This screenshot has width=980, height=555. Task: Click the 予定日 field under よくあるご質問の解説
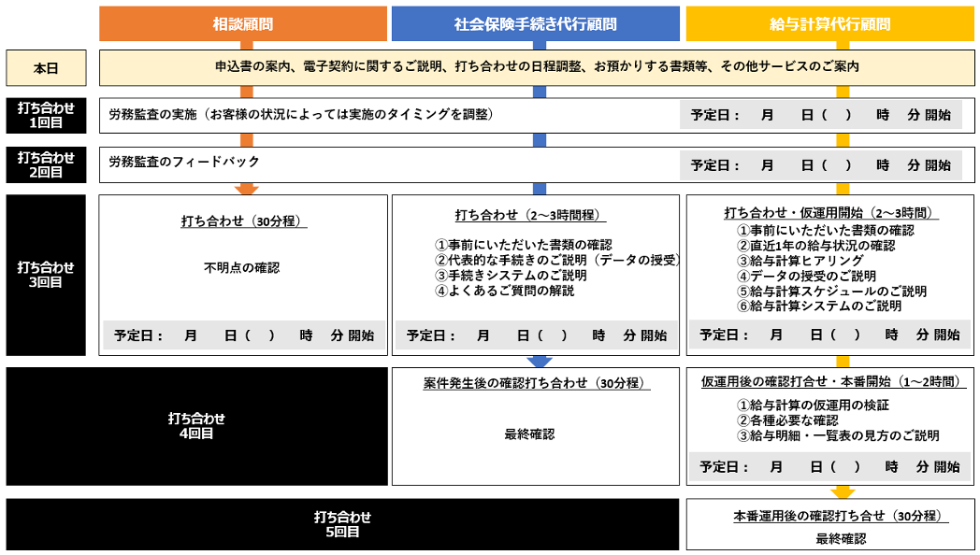coord(536,335)
